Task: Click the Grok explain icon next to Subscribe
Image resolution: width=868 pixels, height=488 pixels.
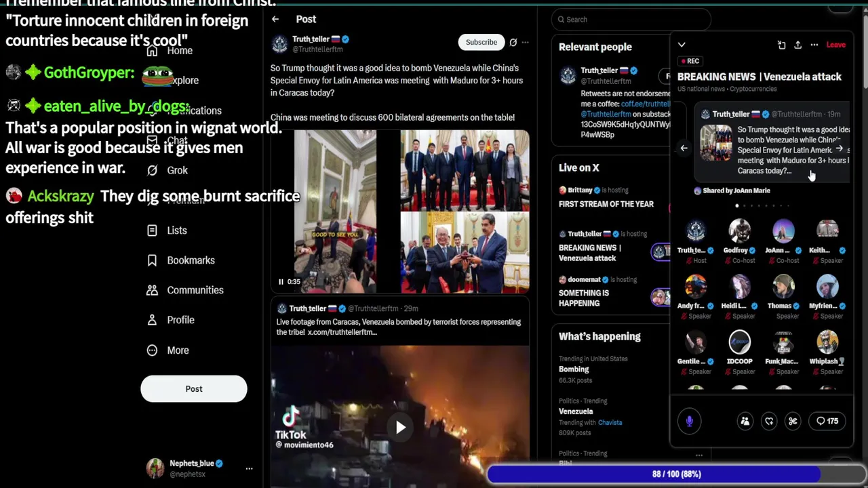Action: 513,42
